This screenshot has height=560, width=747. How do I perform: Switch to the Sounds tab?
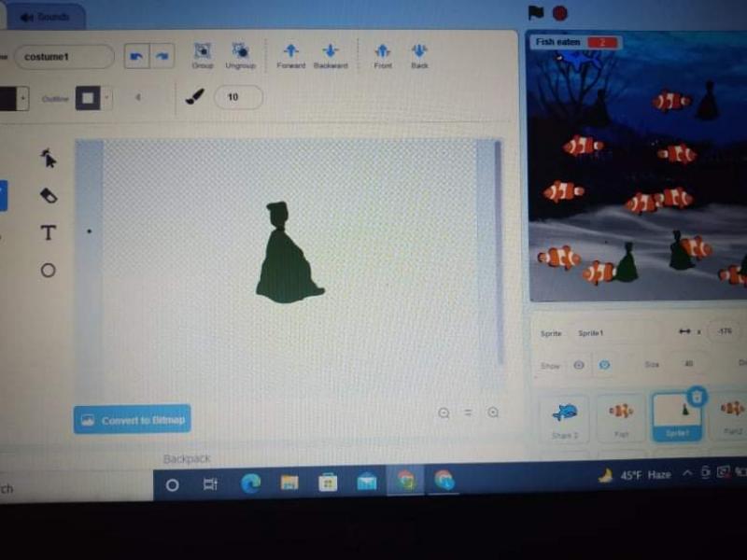[46, 17]
